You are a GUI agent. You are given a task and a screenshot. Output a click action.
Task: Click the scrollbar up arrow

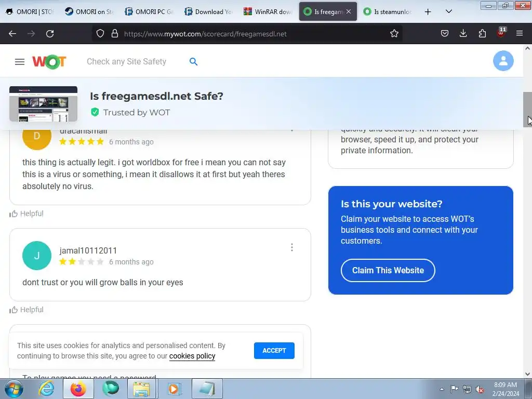[x=528, y=48]
